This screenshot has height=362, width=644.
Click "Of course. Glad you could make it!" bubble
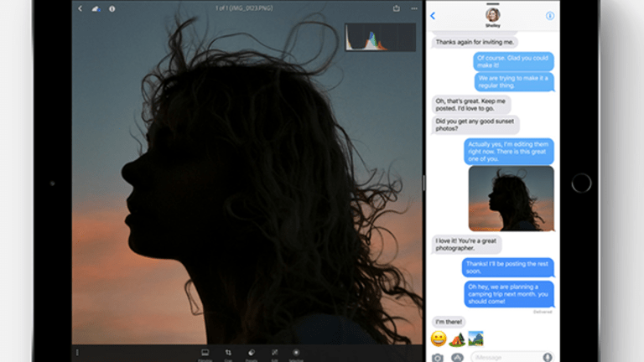point(513,61)
